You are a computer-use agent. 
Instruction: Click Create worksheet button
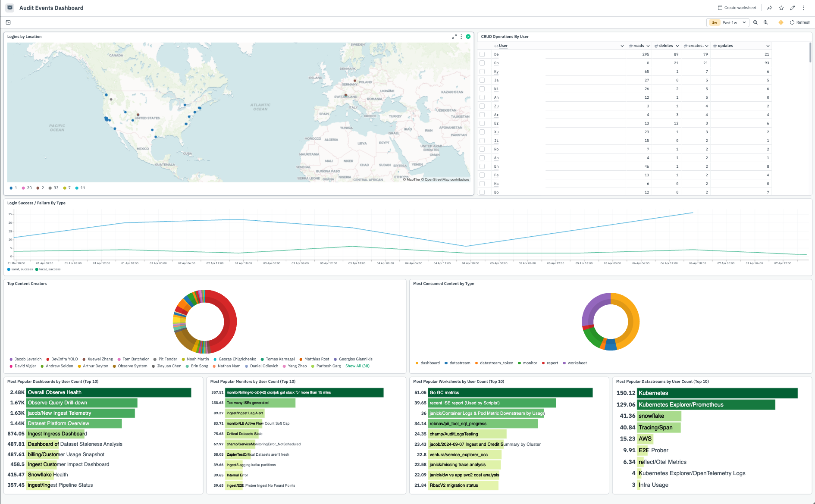click(737, 8)
